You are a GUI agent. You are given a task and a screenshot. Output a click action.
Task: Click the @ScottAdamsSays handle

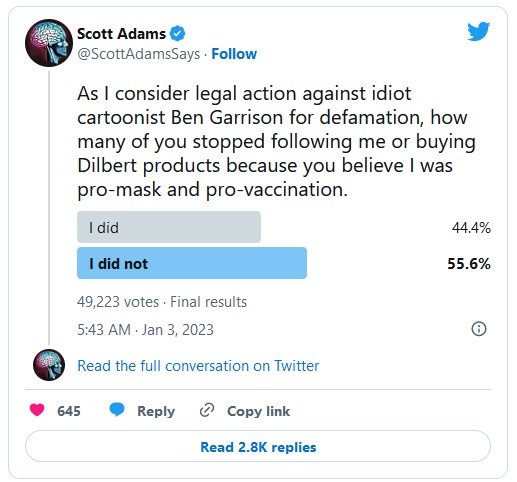pyautogui.click(x=138, y=54)
